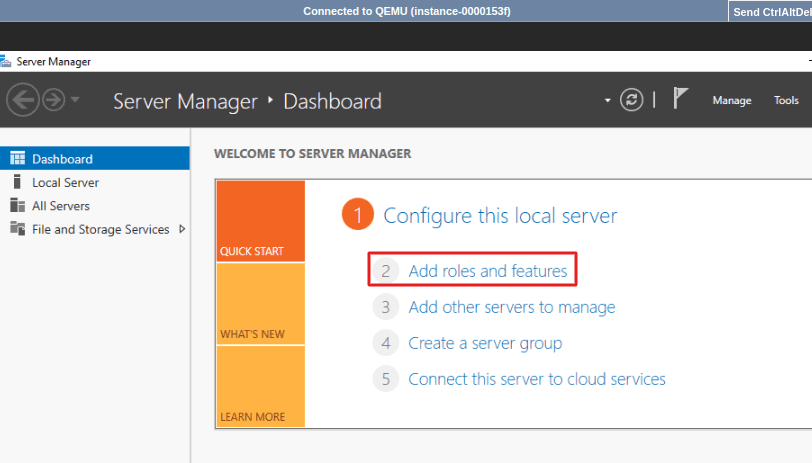This screenshot has height=463, width=812.
Task: Select Dashboard in the sidebar
Action: [95, 158]
